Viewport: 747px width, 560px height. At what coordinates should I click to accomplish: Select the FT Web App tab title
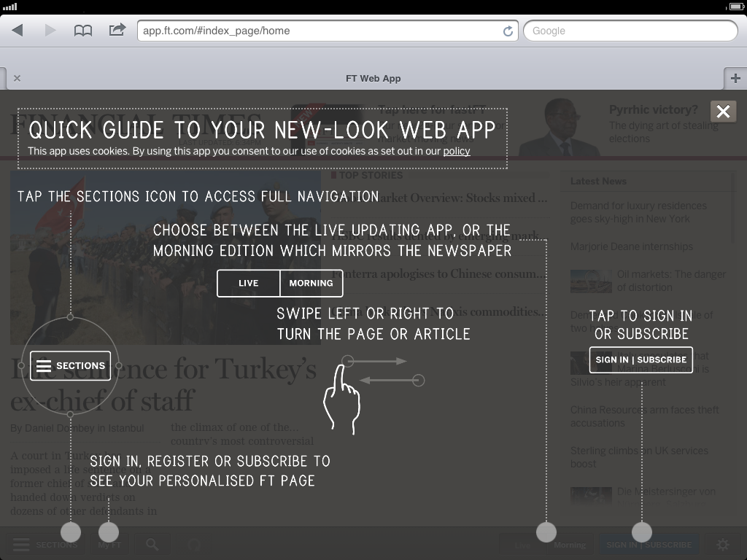(373, 79)
